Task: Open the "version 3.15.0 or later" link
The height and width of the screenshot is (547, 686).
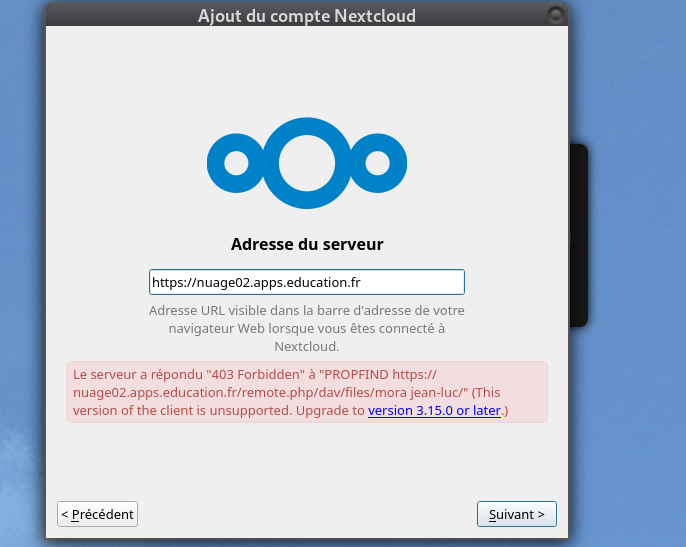Action: [434, 410]
